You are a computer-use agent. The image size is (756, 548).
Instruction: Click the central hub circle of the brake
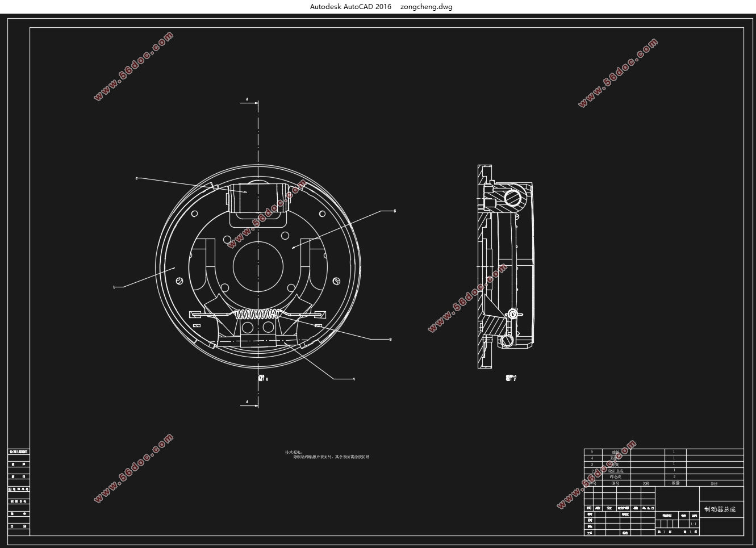(258, 266)
